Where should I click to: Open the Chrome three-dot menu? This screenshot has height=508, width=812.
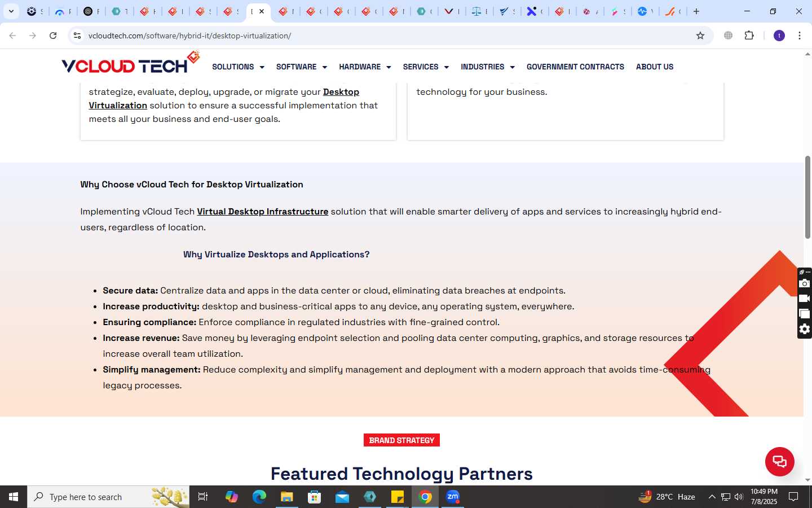pos(800,36)
